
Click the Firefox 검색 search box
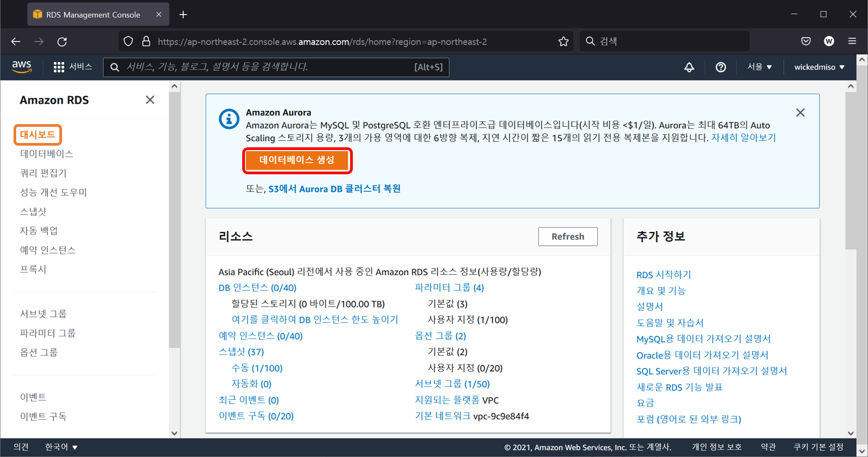[x=665, y=42]
